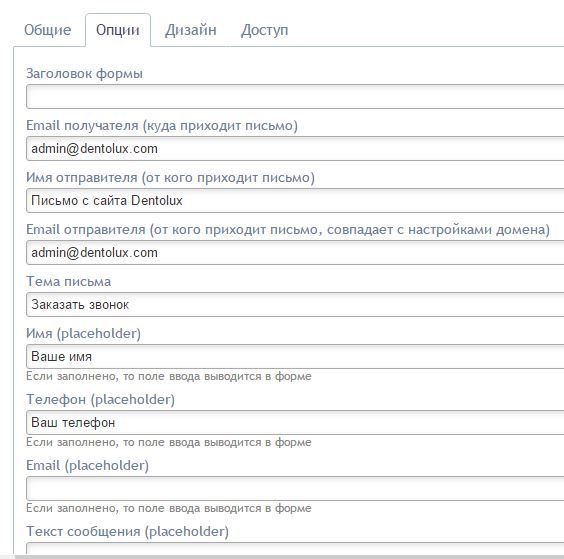Click the Тема письма field

coord(295,305)
